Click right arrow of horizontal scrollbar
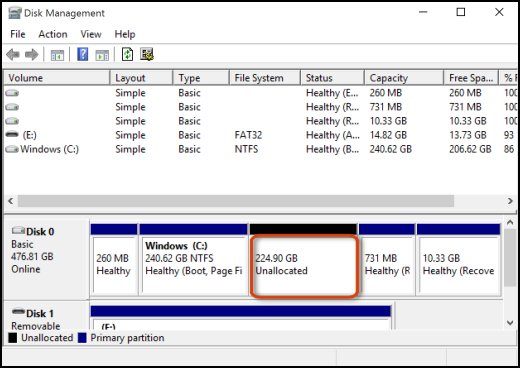 [510, 201]
